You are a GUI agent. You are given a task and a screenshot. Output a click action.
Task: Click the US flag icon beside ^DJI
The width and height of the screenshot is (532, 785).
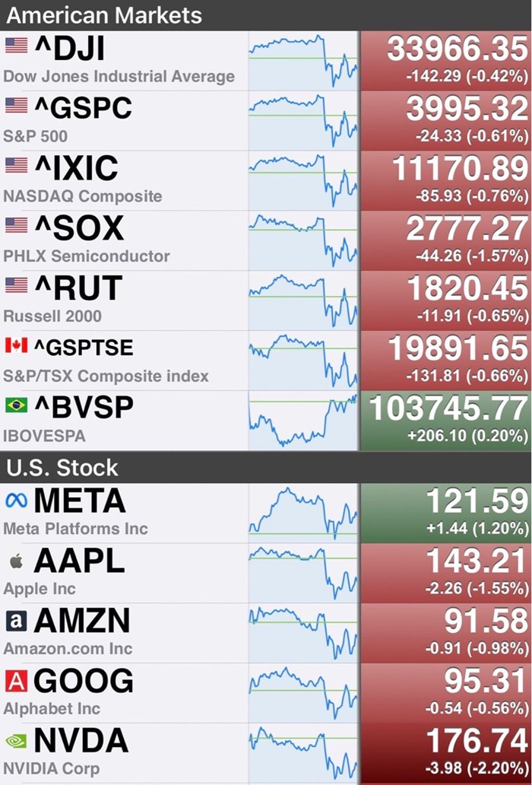tap(16, 46)
